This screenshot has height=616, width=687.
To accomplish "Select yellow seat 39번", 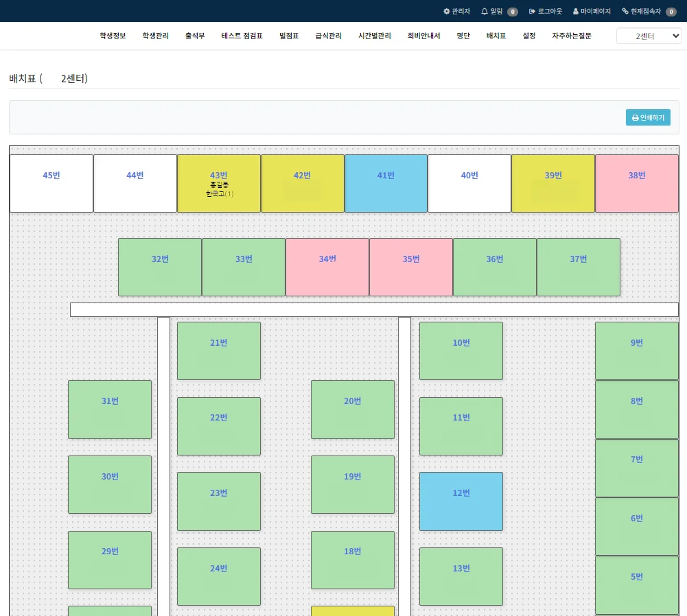I will (553, 183).
